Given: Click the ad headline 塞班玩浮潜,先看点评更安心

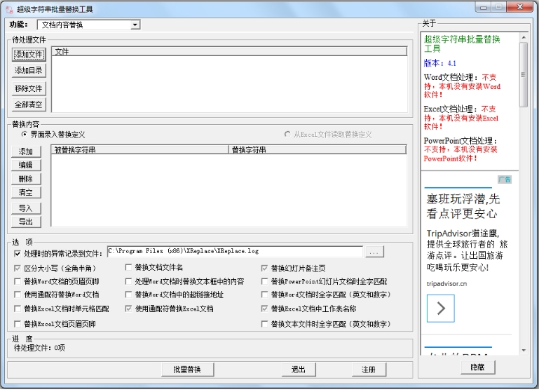Looking at the screenshot, I should tap(463, 206).
